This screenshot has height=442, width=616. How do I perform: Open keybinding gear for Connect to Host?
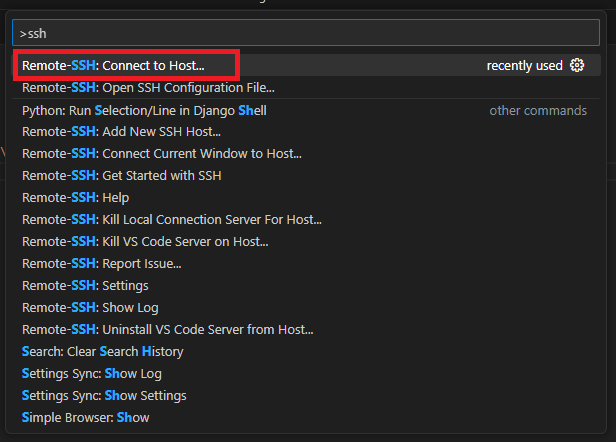click(x=577, y=65)
